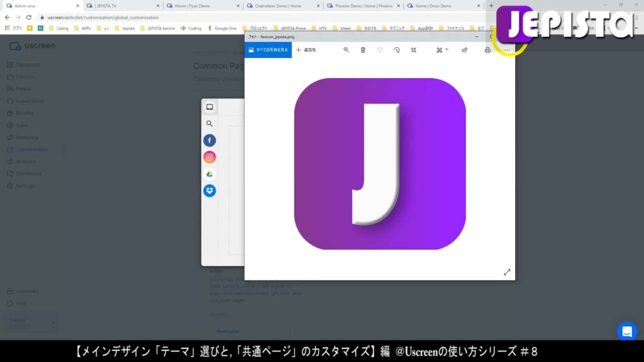Image resolution: width=644 pixels, height=362 pixels.
Task: Select Instagram as the upload source
Action: 209,157
